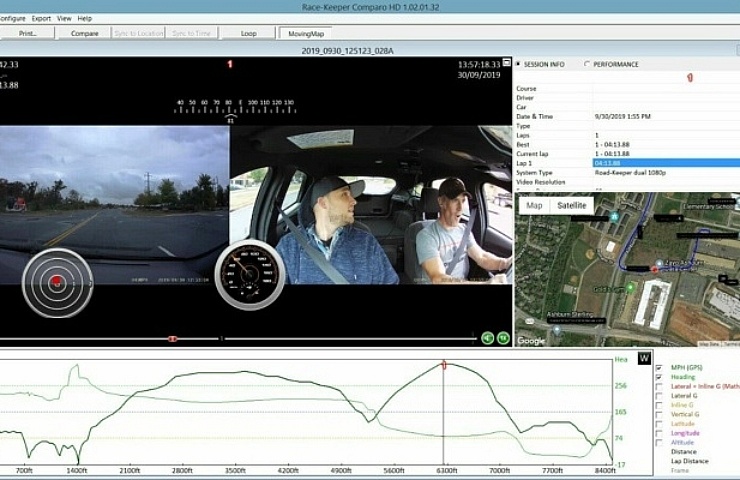
Task: Click the green pause playback button
Action: tap(504, 338)
